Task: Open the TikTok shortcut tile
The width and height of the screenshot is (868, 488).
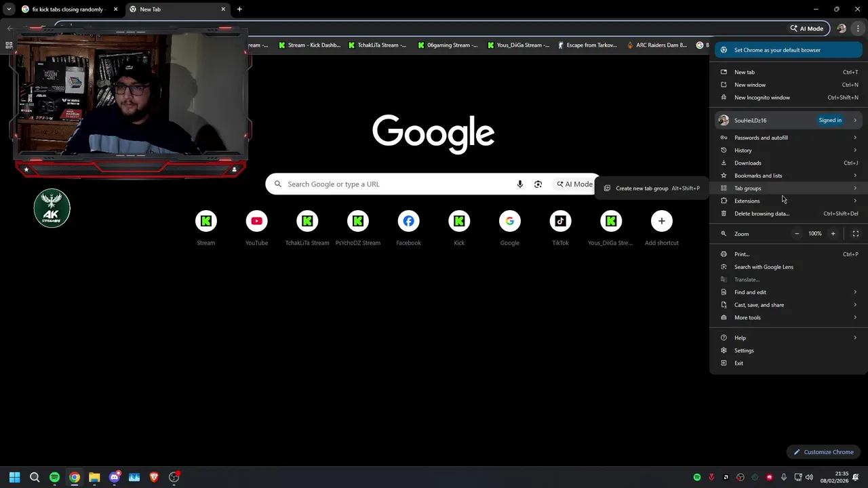Action: 560,228
